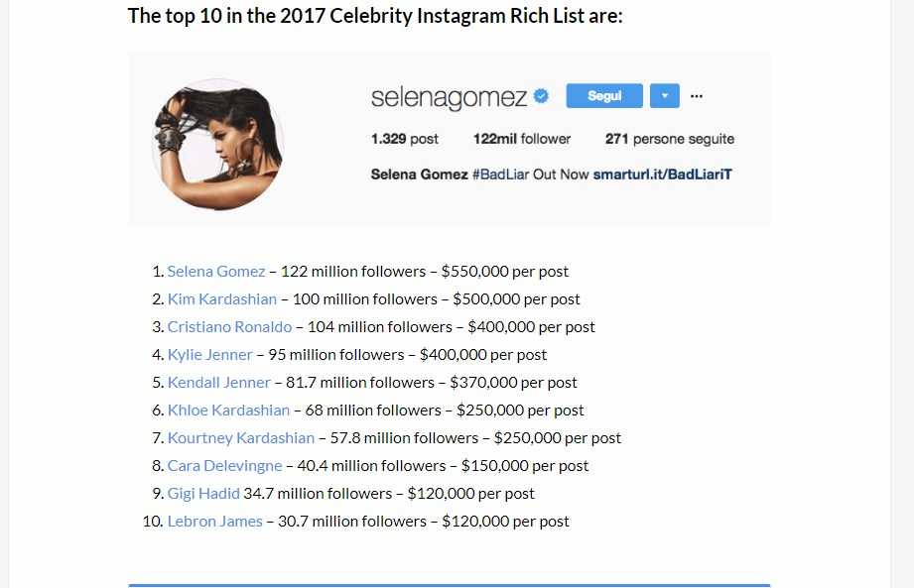The height and width of the screenshot is (588, 914).
Task: Click the #BadLiar hashtag in the bio
Action: (x=500, y=175)
